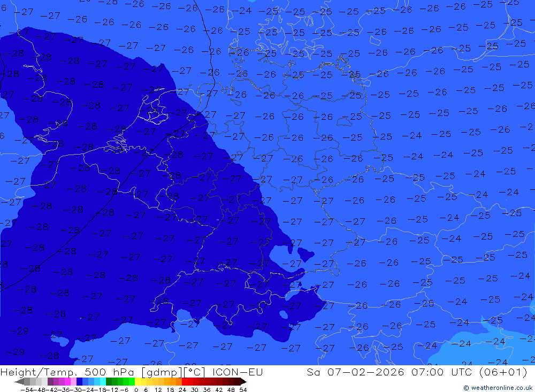Click the '[gdmp]' unit text
The height and width of the screenshot is (392, 535).
162,372
